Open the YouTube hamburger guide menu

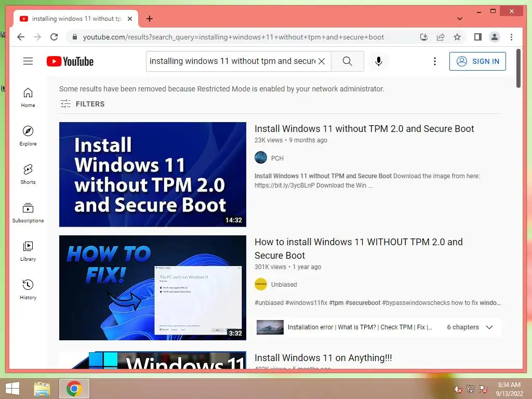coord(28,61)
